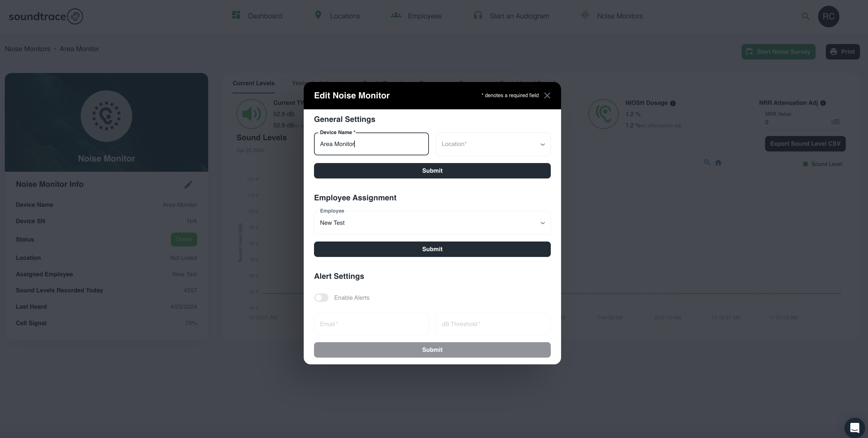
Task: Click Submit under Employee Assignment
Action: click(x=432, y=249)
